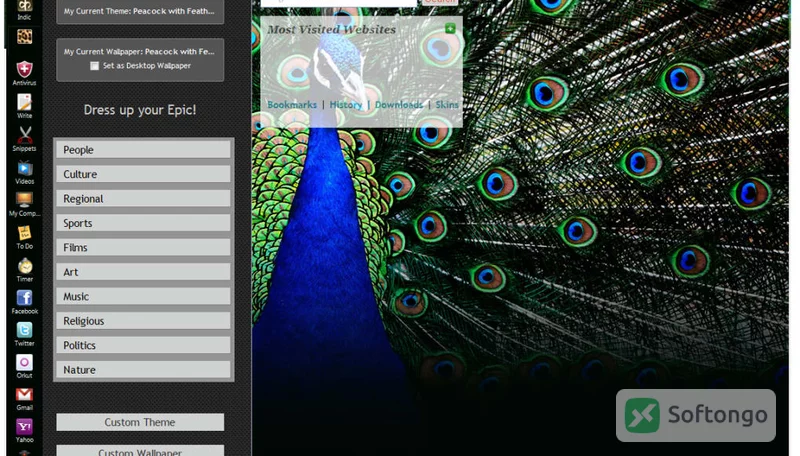The image size is (800, 456).
Task: Expand the Religious theme category
Action: (143, 321)
